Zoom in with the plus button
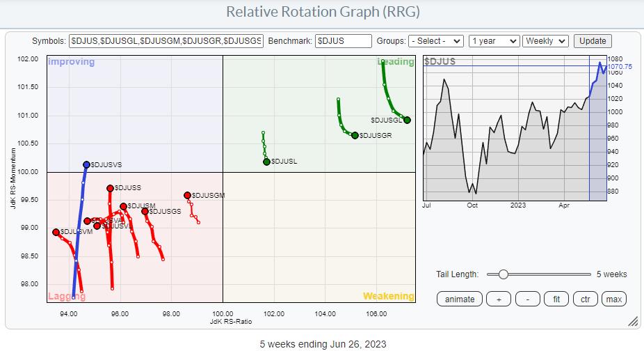This screenshot has width=644, height=351. click(x=498, y=299)
